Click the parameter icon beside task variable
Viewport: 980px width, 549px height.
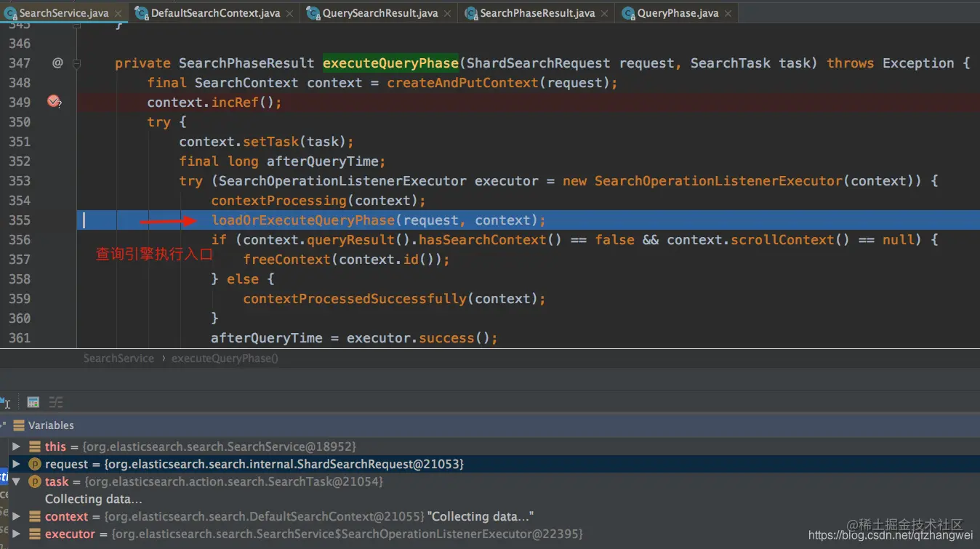(x=34, y=481)
